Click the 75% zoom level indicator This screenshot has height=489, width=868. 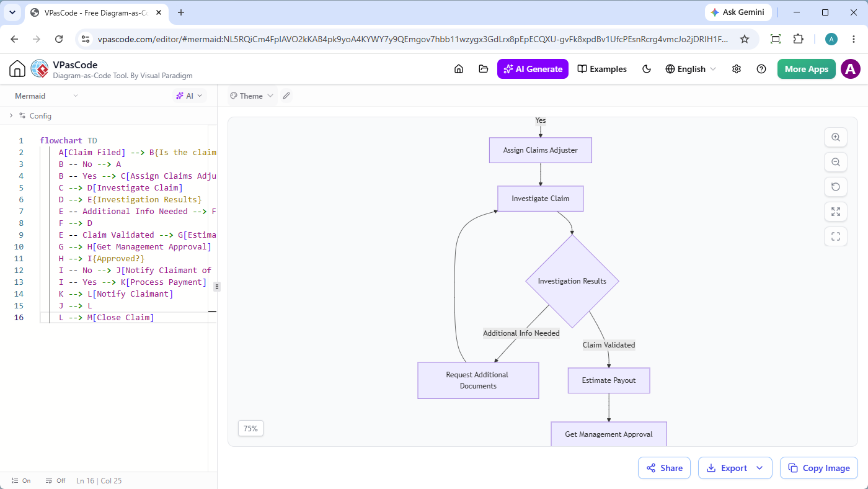pos(250,428)
